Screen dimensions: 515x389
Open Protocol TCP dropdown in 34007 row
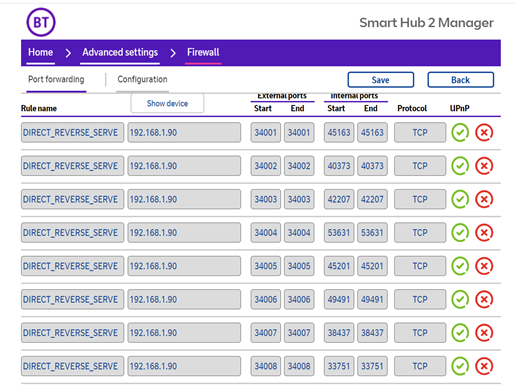420,332
